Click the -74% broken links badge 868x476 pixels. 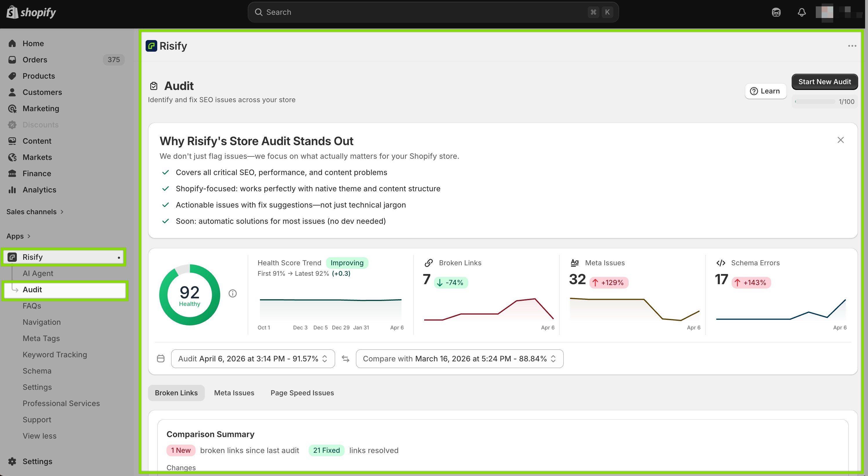pos(451,282)
